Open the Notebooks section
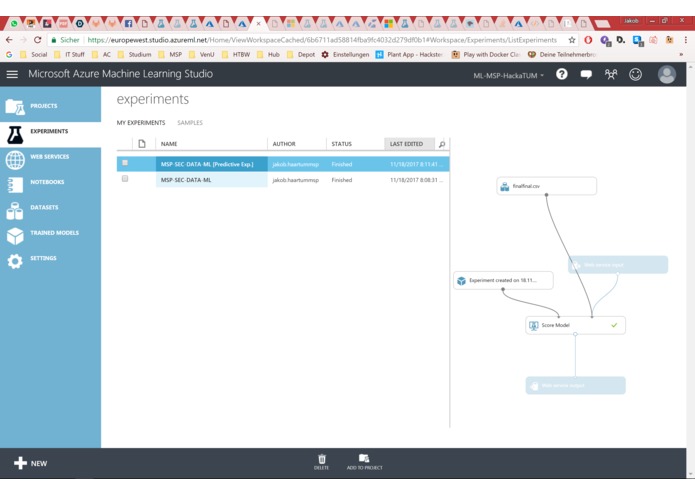Screen dimensions: 695x494 [51, 184]
